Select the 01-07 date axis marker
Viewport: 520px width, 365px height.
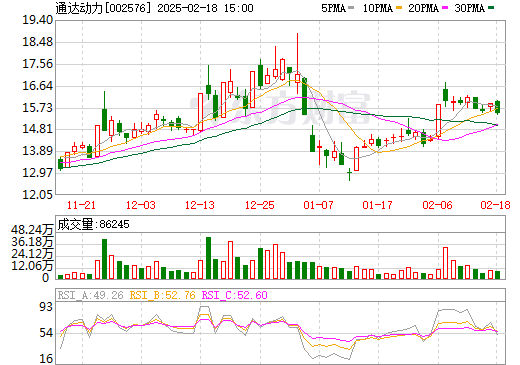click(319, 205)
